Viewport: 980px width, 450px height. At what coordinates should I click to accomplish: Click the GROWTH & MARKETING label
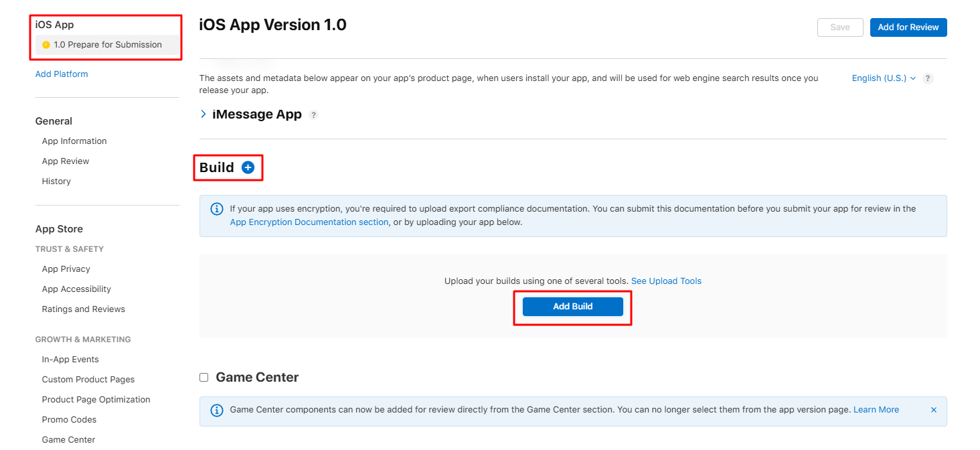tap(83, 340)
